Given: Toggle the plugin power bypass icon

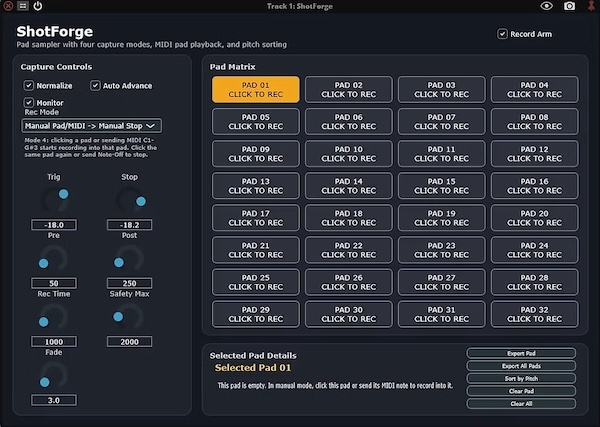Looking at the screenshot, I should pyautogui.click(x=38, y=6).
